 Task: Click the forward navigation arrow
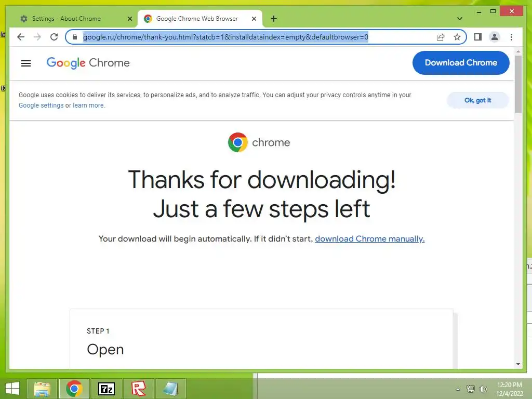pos(37,37)
